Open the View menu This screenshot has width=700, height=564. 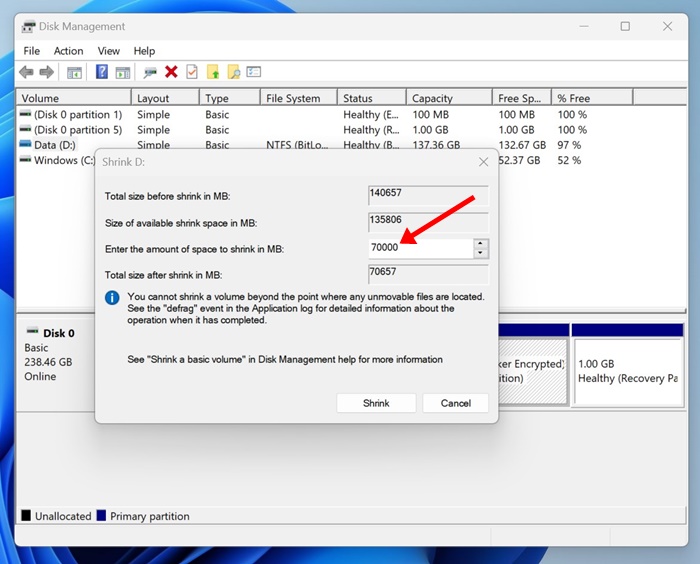[x=108, y=51]
